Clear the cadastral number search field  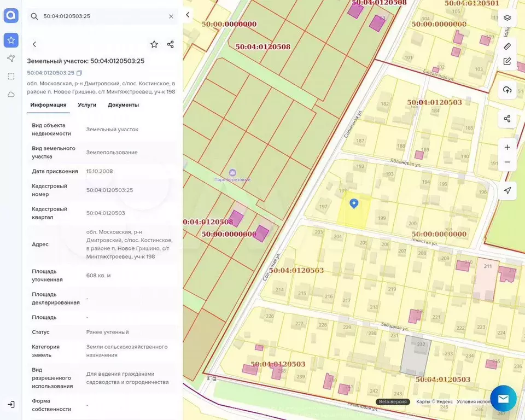[171, 16]
